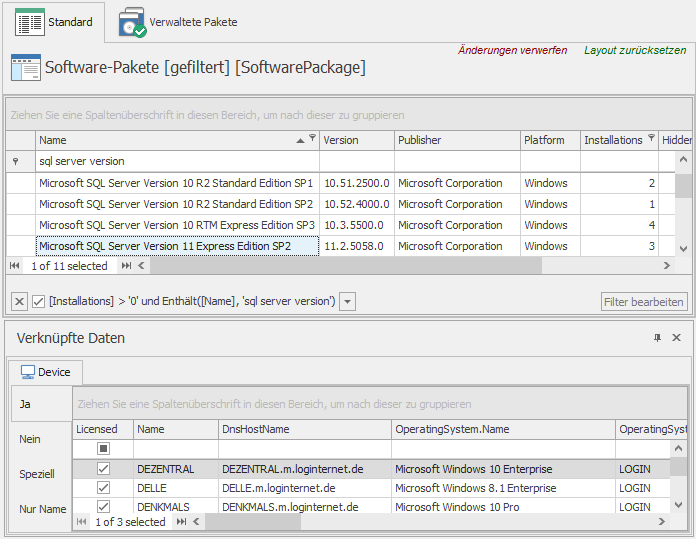Open the Installations column filter icon
The width and height of the screenshot is (696, 539).
pos(651,137)
